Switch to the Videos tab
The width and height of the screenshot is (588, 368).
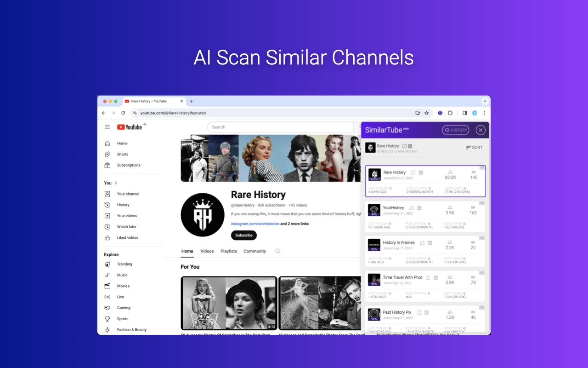click(207, 251)
